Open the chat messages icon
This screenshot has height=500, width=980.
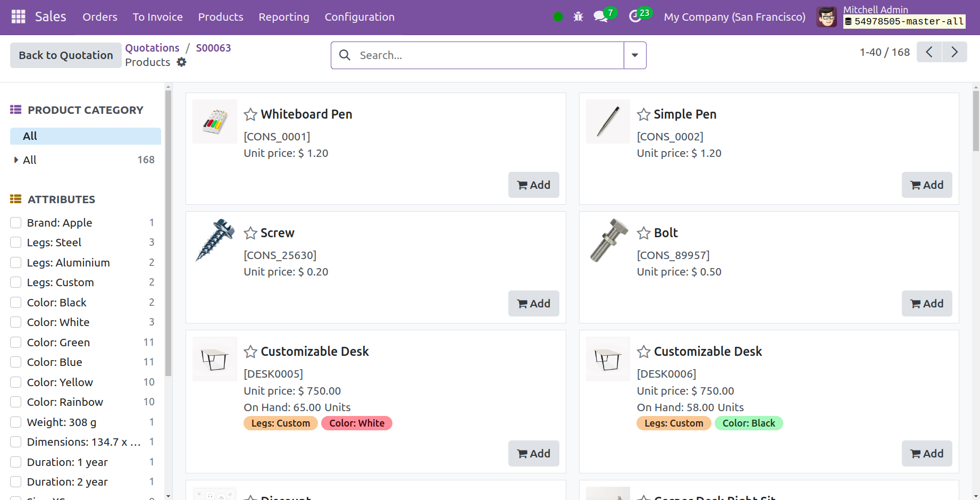click(x=601, y=16)
